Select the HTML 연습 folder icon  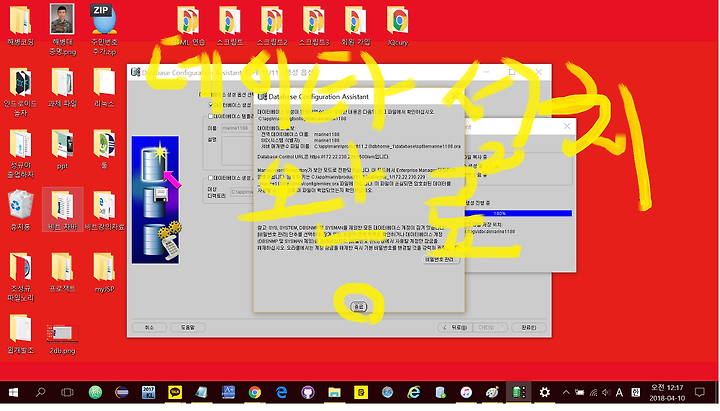[x=188, y=26]
